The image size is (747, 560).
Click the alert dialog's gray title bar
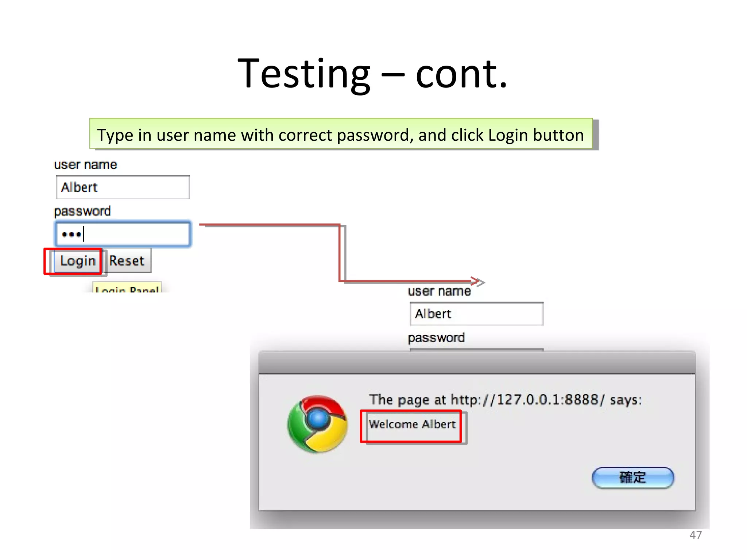click(477, 362)
